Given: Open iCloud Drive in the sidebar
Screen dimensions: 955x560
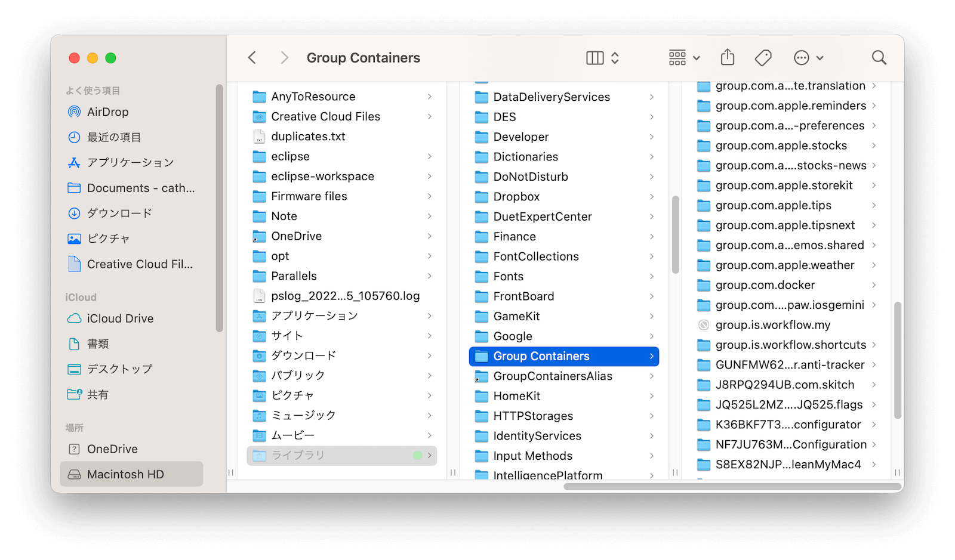Looking at the screenshot, I should (131, 318).
